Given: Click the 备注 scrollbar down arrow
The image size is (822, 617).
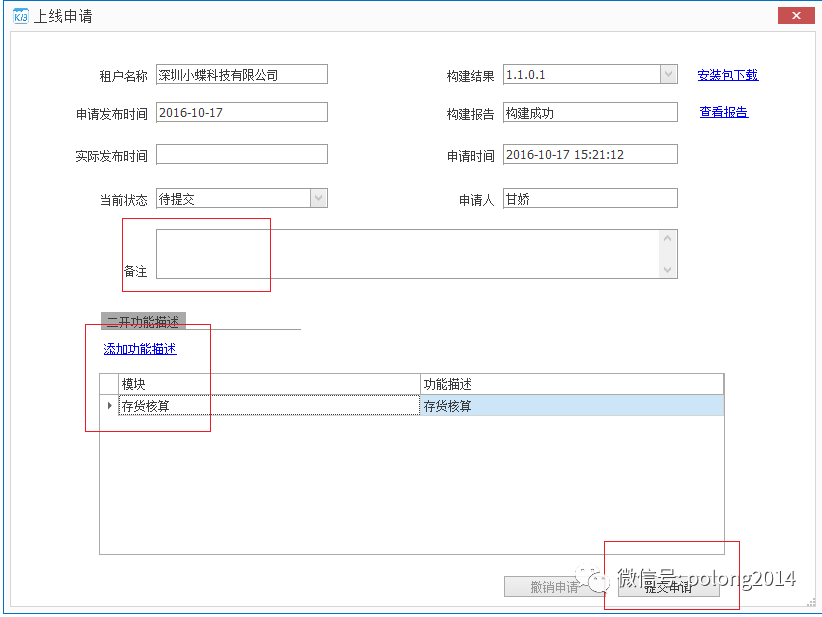Looking at the screenshot, I should 667,269.
